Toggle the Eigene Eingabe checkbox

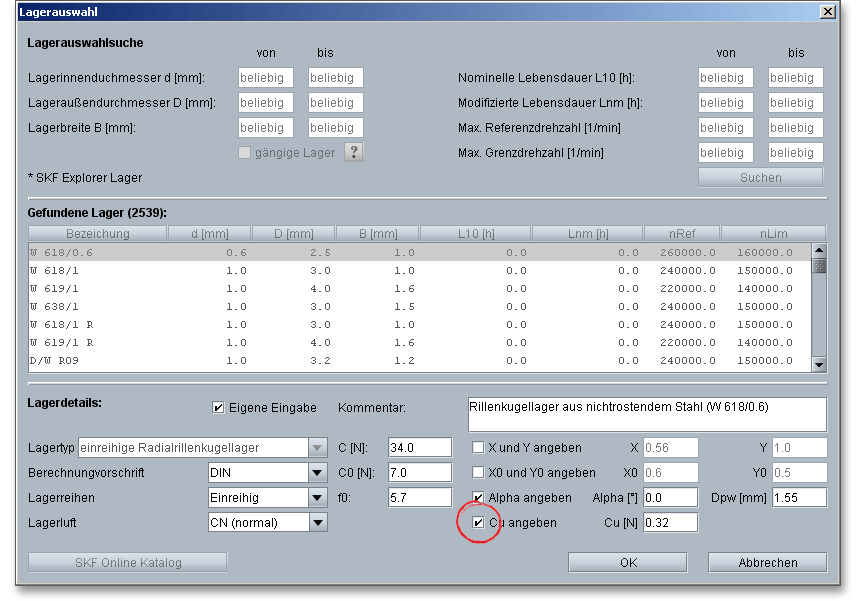[x=218, y=408]
